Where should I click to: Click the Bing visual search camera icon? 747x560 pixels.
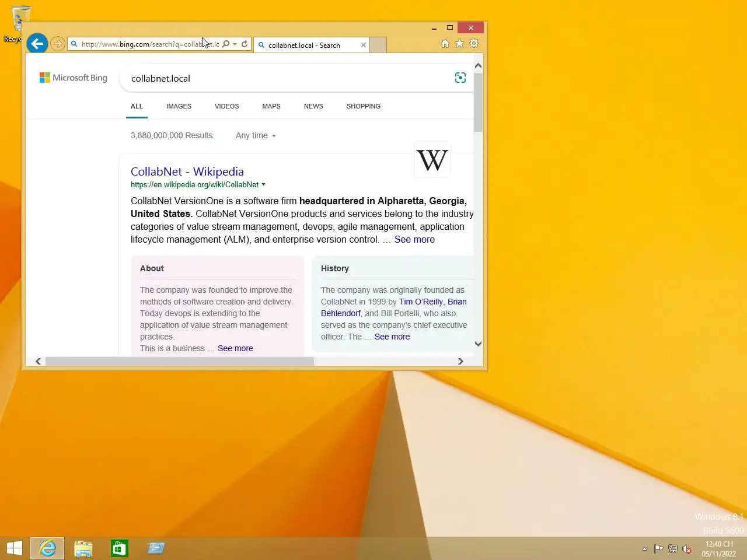(x=460, y=78)
